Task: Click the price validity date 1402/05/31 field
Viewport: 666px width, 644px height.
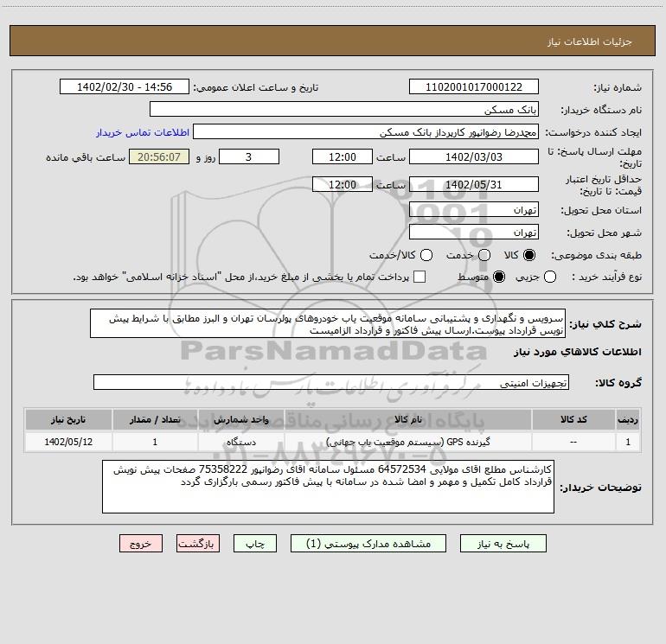Action: tap(474, 185)
